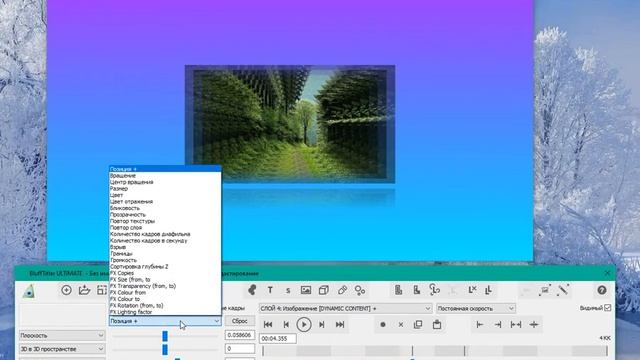Step to the next keyframe
Image resolution: width=640 pixels, height=360 pixels.
click(322, 324)
